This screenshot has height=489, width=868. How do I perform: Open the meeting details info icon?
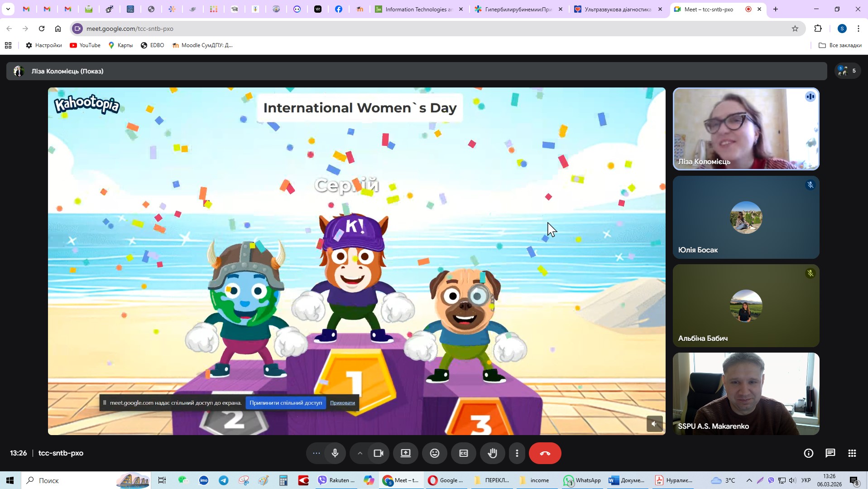click(808, 453)
